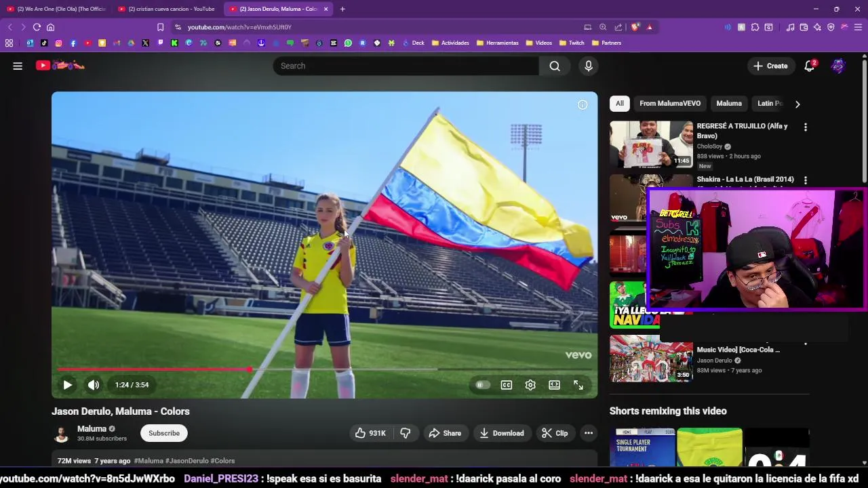Open more actions ellipsis below the video
The height and width of the screenshot is (488, 868).
(x=589, y=433)
